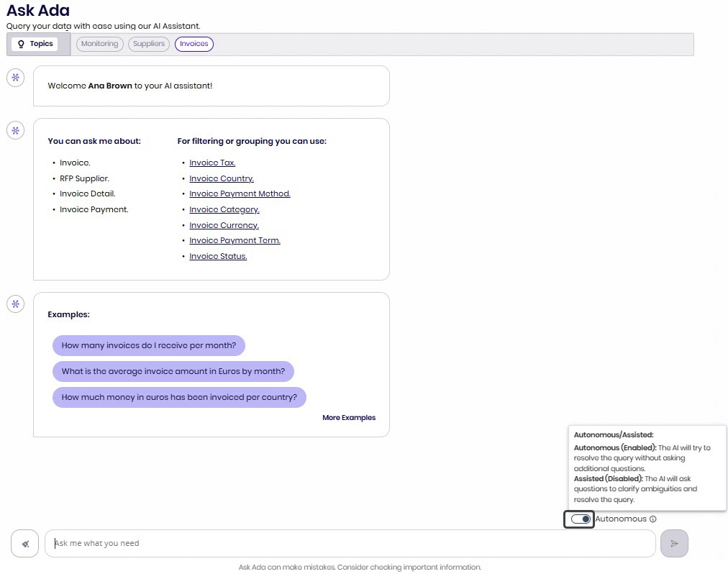This screenshot has width=728, height=574.
Task: Select the Suppliers topic chip
Action: (x=149, y=44)
